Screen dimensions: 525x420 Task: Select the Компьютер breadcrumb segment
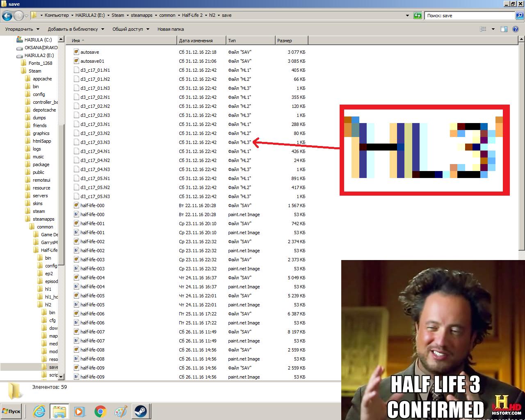(57, 15)
